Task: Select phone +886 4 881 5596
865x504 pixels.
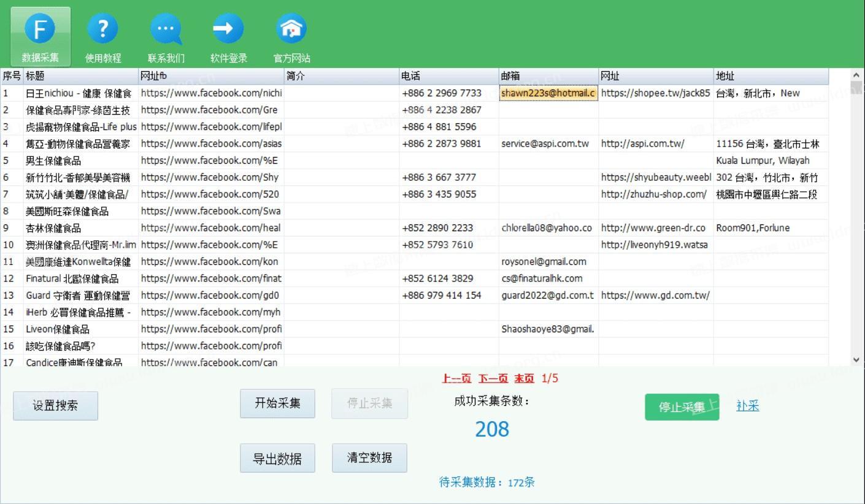Action: [449, 127]
